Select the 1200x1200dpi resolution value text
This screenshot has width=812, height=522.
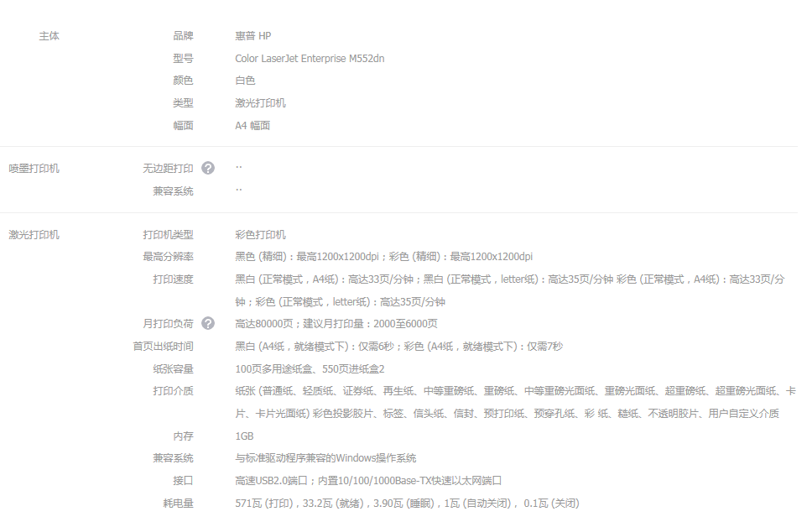click(383, 256)
